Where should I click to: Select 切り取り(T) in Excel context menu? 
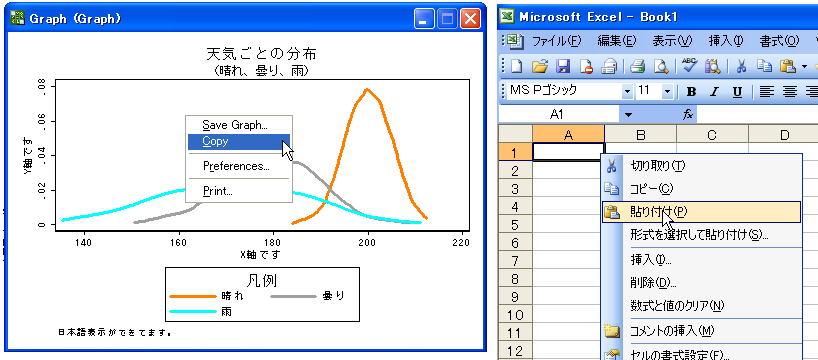(x=701, y=166)
